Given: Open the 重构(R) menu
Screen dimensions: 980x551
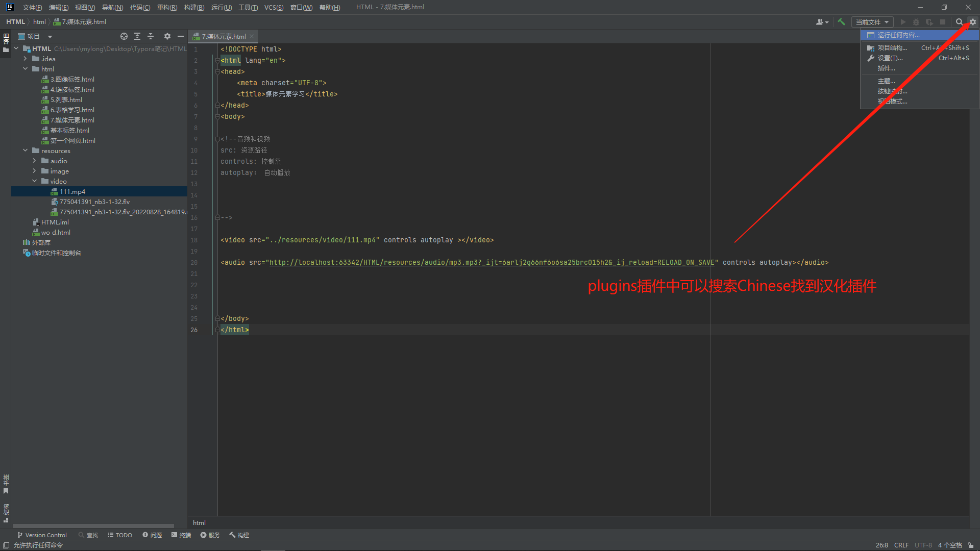Looking at the screenshot, I should coord(167,7).
